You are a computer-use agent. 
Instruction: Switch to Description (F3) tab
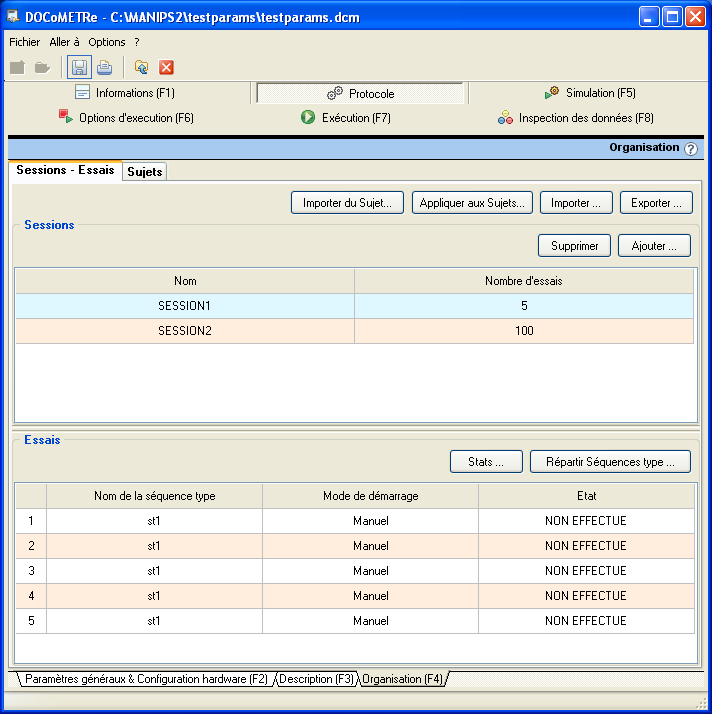tap(316, 679)
